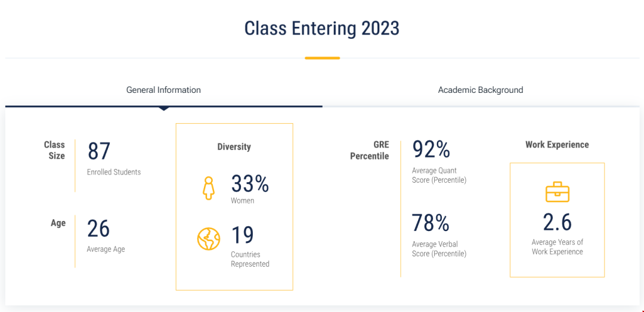Viewport: 644px width, 312px height.
Task: Click the Age label
Action: coord(58,223)
